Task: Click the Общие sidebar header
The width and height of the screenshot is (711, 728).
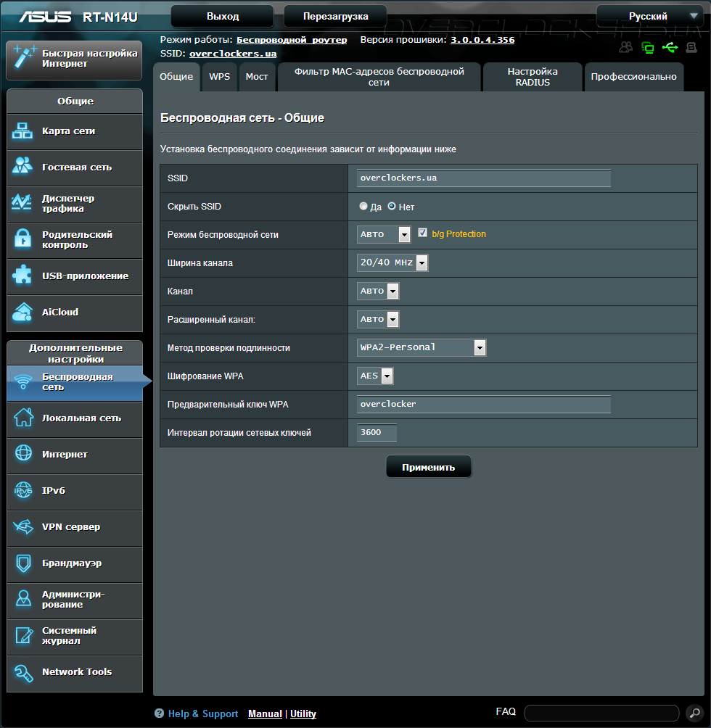Action: (75, 102)
